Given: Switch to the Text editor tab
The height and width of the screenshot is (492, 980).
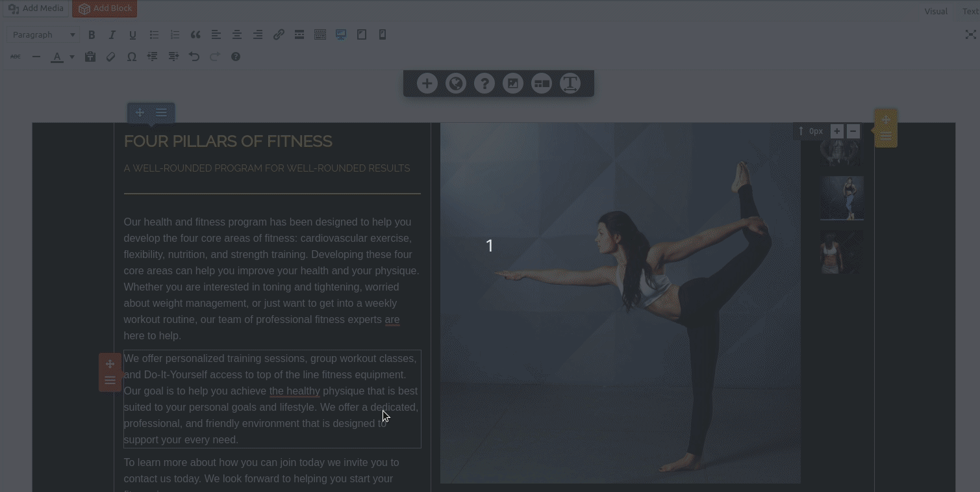Looking at the screenshot, I should click(970, 11).
